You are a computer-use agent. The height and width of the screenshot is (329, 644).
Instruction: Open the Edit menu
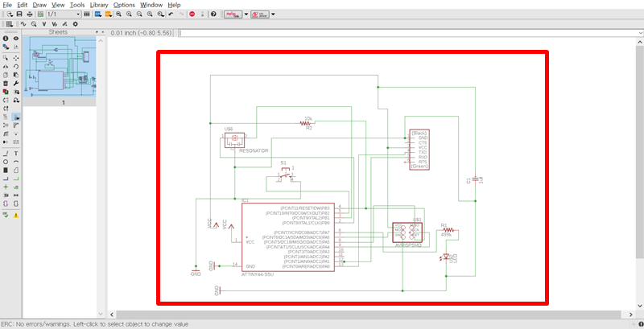coord(23,5)
